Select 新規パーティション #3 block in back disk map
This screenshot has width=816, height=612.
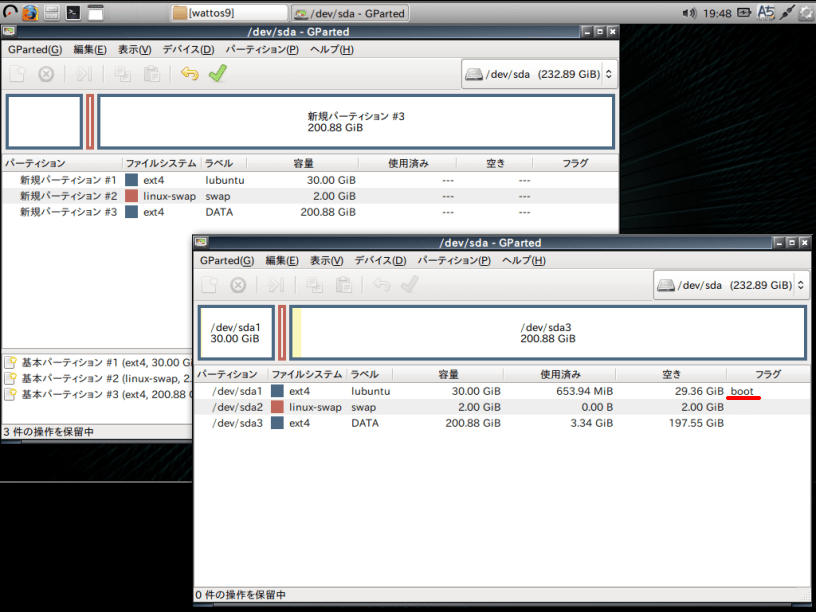tap(356, 122)
